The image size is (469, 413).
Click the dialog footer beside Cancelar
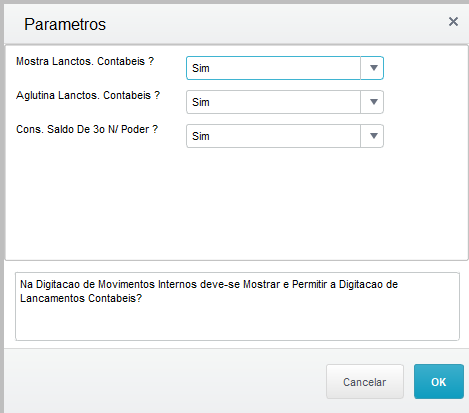click(x=163, y=382)
